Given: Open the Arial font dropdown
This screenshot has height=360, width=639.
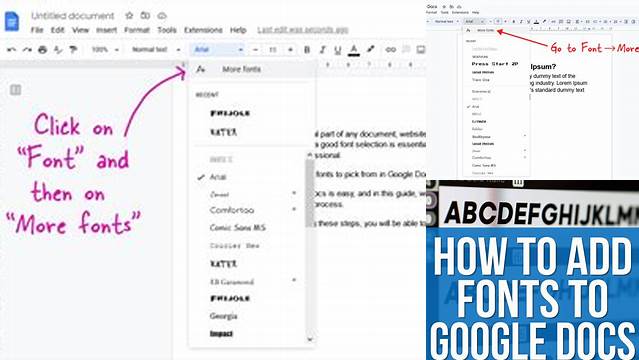Looking at the screenshot, I should [x=218, y=50].
